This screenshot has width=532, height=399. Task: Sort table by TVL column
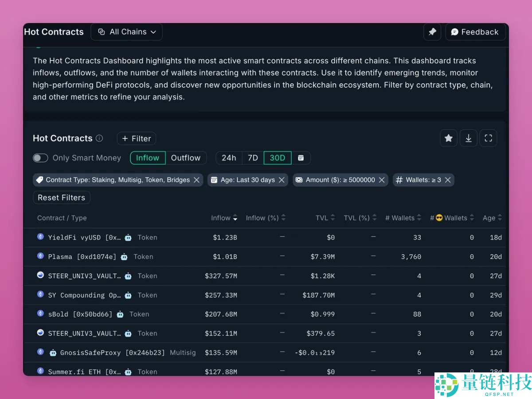[325, 218]
